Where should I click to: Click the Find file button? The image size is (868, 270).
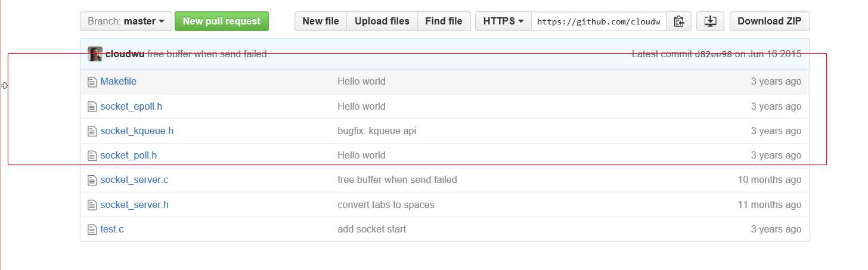pyautogui.click(x=444, y=21)
